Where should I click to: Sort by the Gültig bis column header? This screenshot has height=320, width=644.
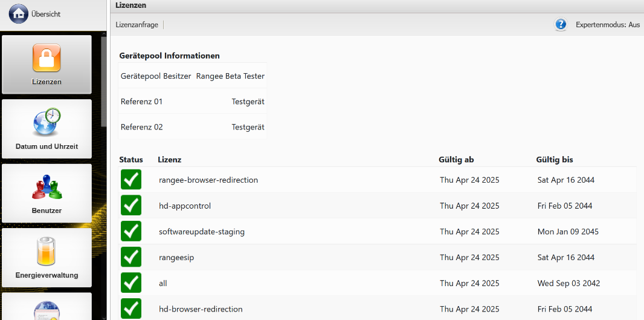[554, 160]
